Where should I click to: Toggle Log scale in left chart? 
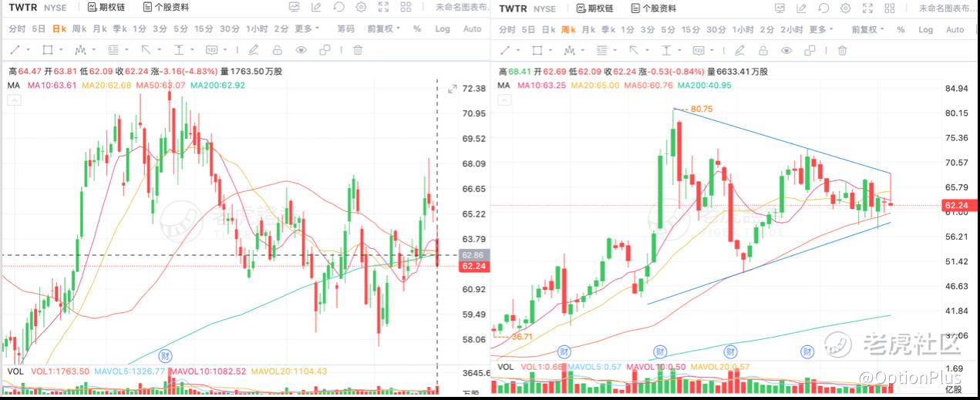(443, 29)
